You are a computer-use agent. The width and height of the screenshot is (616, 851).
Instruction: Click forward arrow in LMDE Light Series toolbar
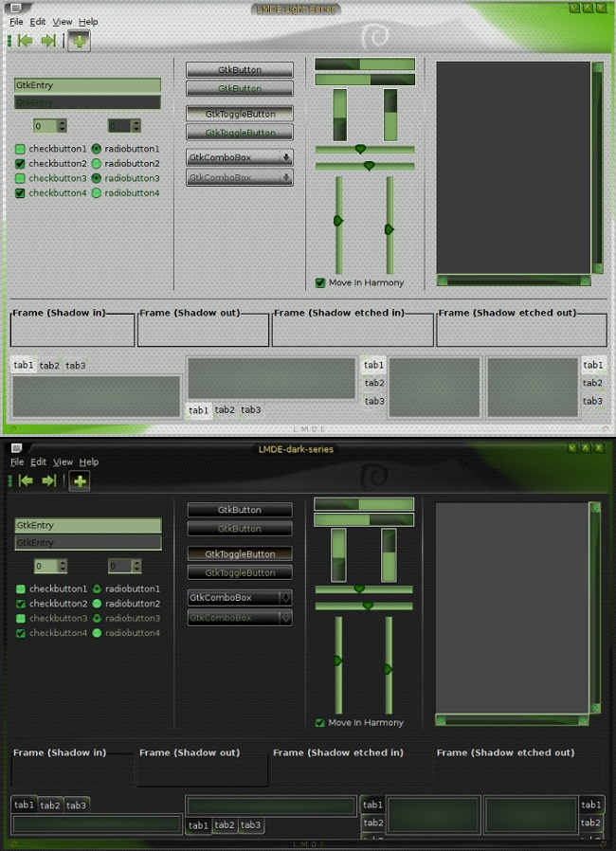tap(49, 41)
